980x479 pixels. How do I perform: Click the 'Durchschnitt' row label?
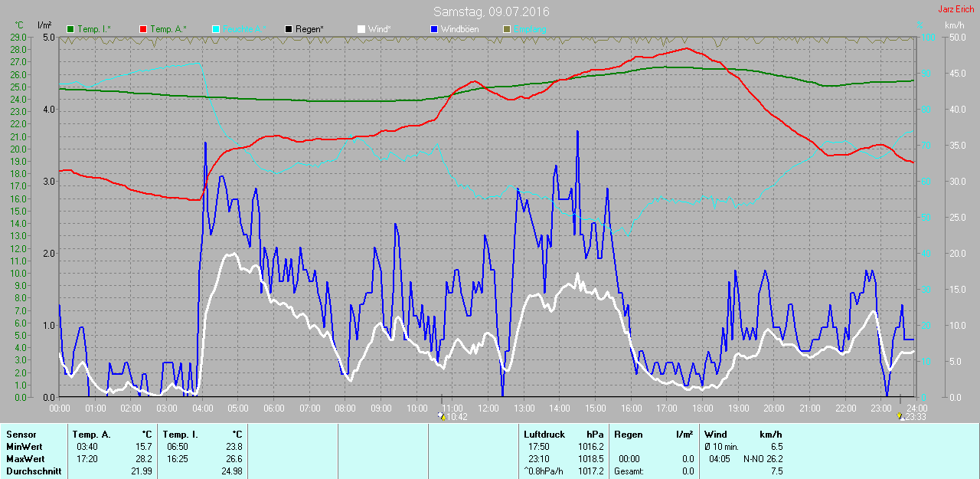(34, 471)
